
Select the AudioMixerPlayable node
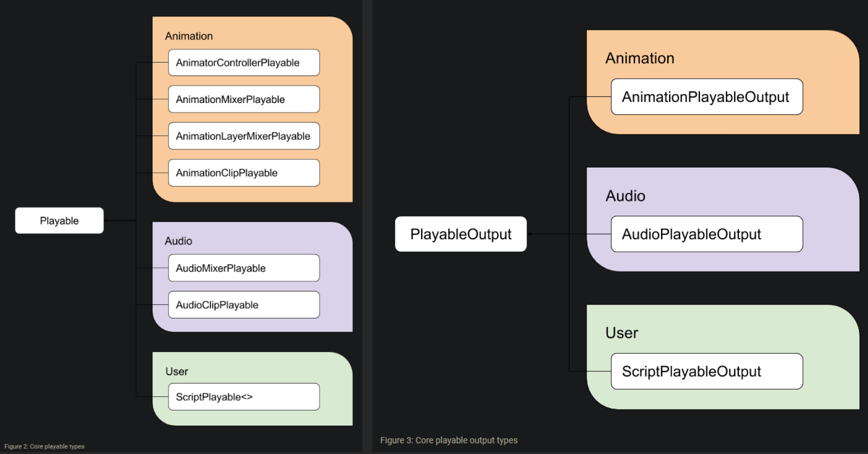click(243, 268)
